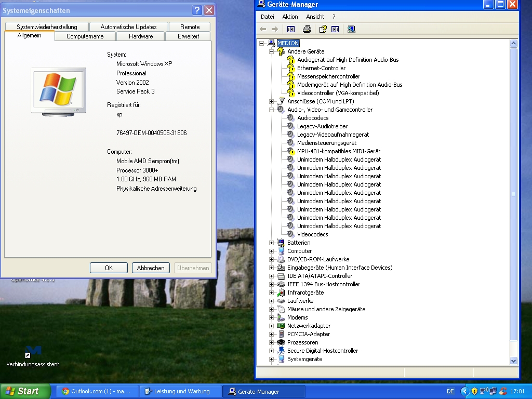Click the back arrow in Geräte-Manager toolbar
The width and height of the screenshot is (532, 399).
coord(263,29)
